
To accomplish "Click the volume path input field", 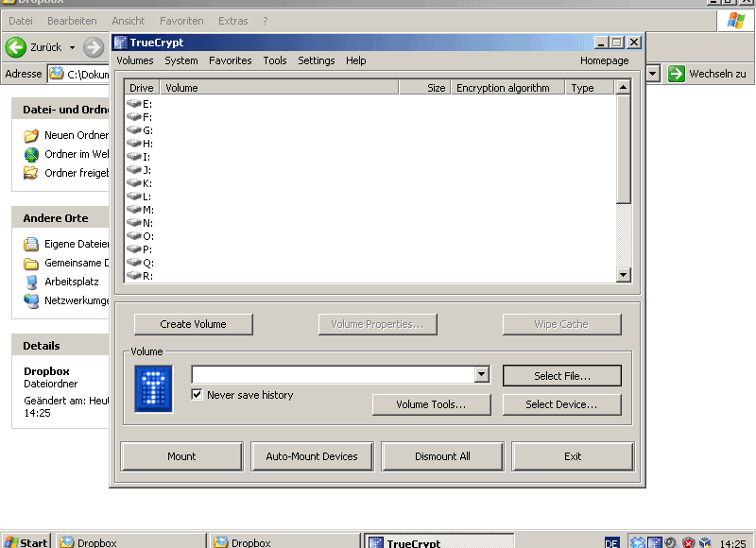I will pyautogui.click(x=334, y=374).
